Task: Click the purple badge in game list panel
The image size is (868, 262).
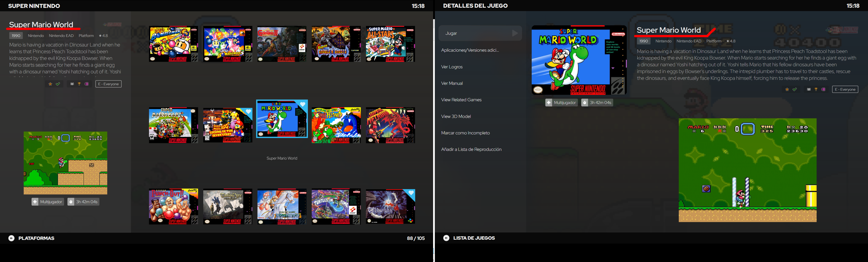Action: point(87,84)
